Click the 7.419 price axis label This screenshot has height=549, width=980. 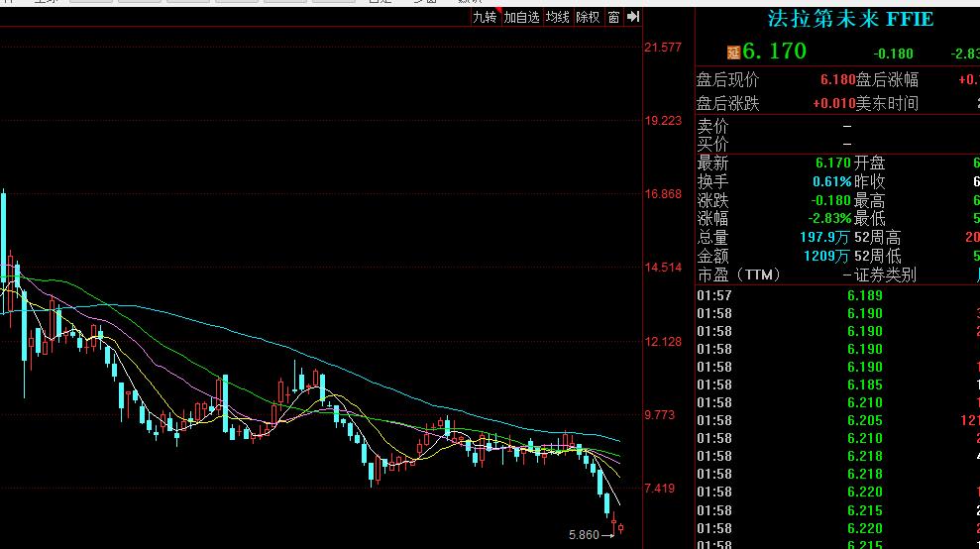click(x=660, y=489)
